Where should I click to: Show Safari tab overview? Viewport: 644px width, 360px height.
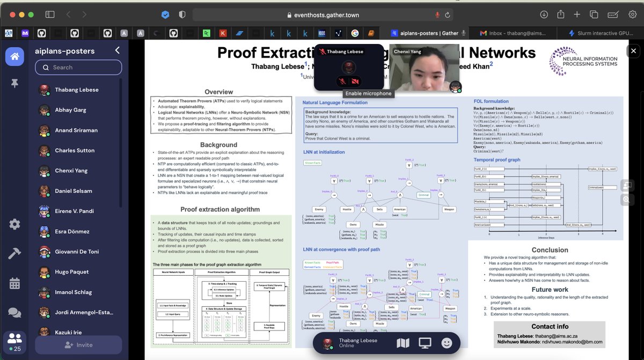click(594, 14)
